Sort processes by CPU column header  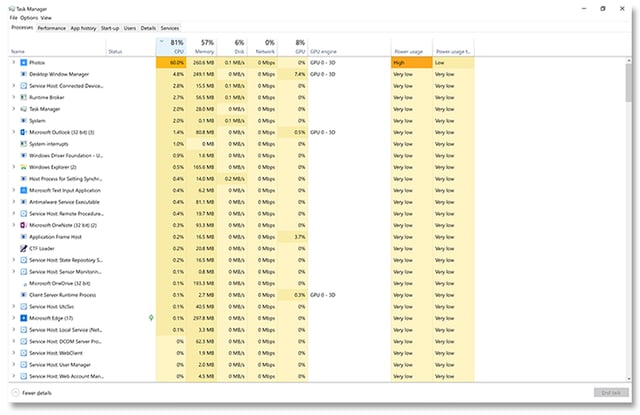click(171, 47)
